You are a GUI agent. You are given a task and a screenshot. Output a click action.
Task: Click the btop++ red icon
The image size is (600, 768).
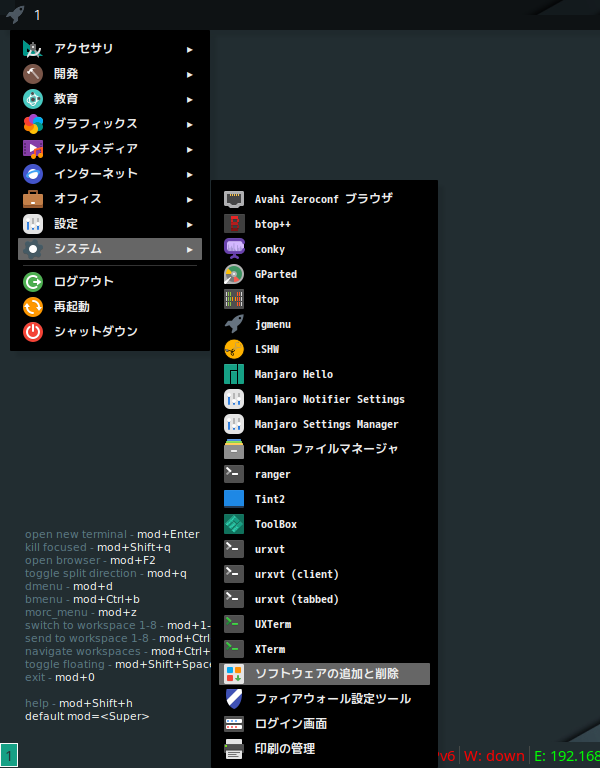point(234,224)
